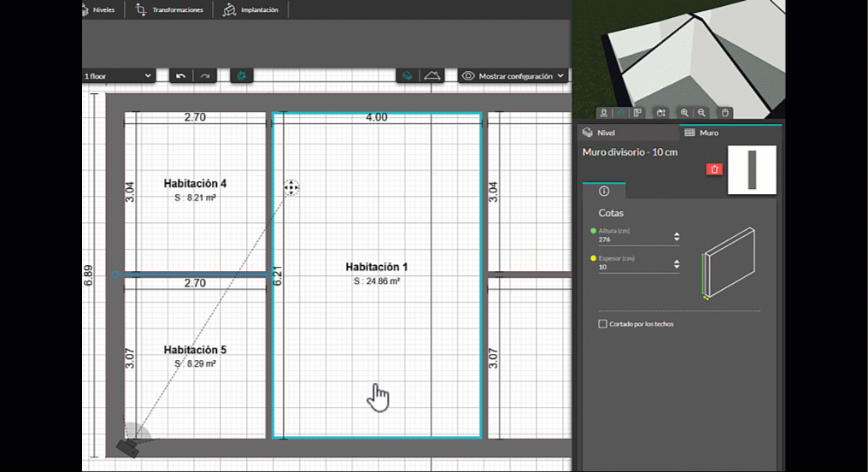Expand the 'Mostrar configuración' dropdown
Image resolution: width=868 pixels, height=472 pixels.
click(513, 76)
